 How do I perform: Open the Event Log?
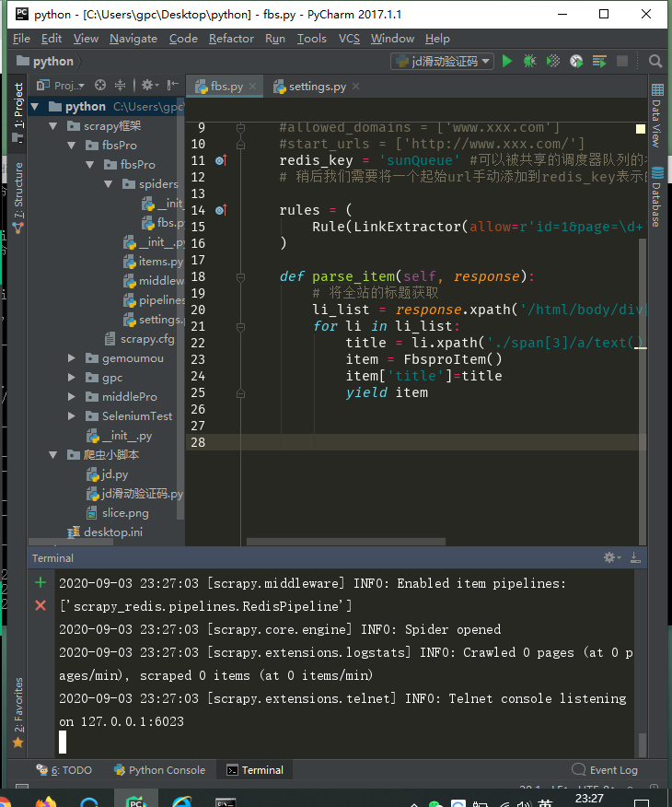[605, 770]
